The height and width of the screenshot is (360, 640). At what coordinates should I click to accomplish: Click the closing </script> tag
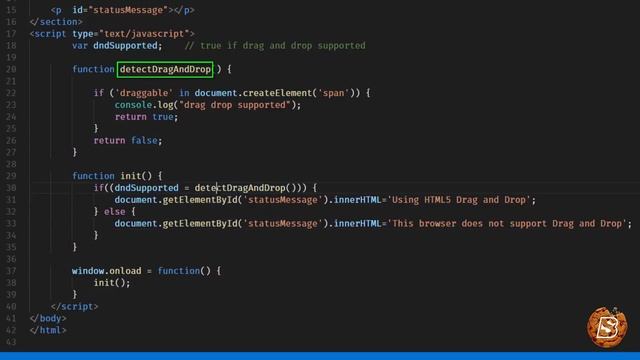(x=75, y=306)
